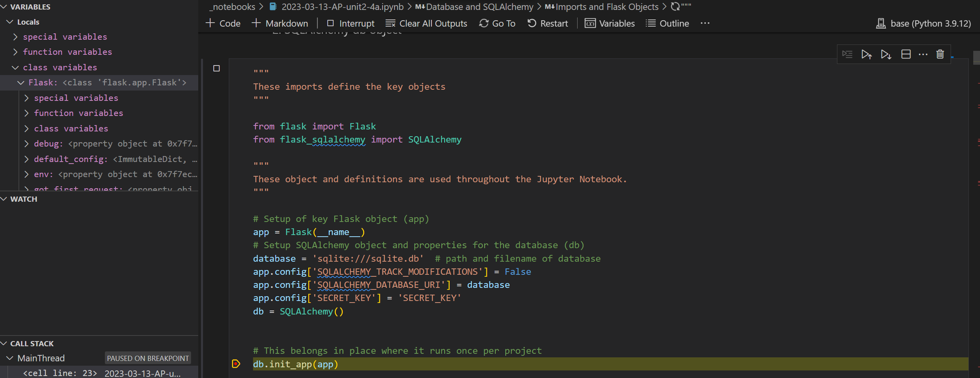980x378 pixels.
Task: Select kernel base (Python 3.9.12)
Action: coord(924,23)
